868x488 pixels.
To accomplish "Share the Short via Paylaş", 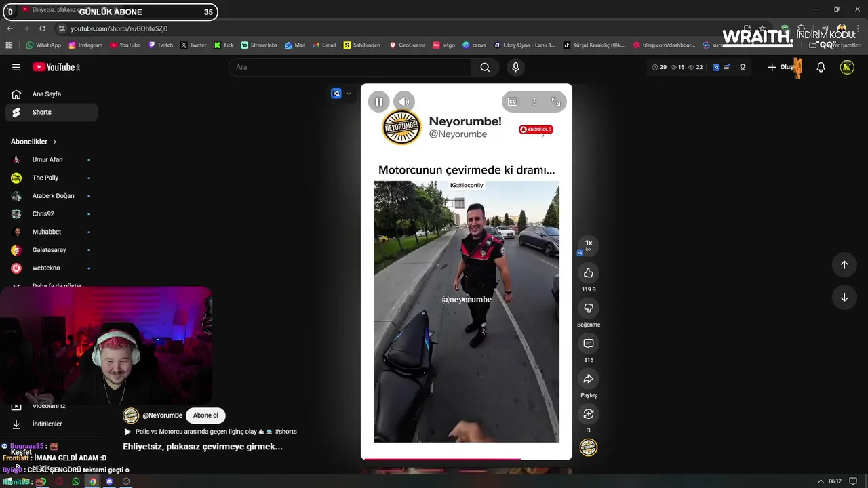I will (589, 379).
